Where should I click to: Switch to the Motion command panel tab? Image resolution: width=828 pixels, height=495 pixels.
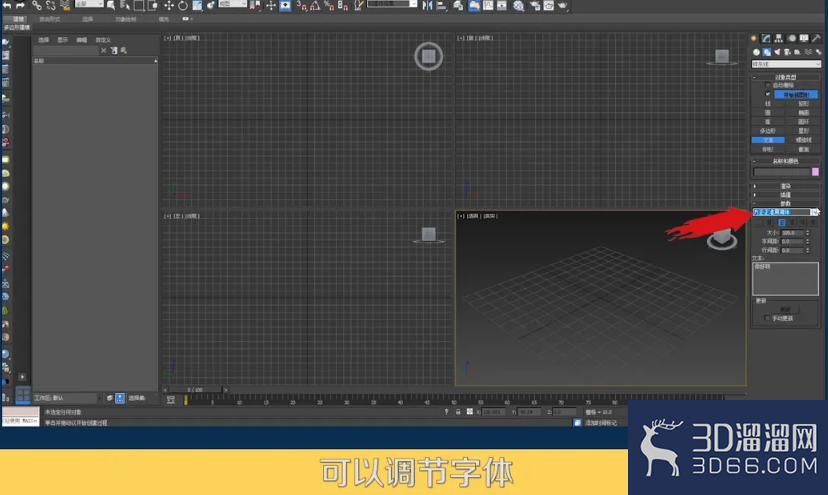click(x=792, y=38)
